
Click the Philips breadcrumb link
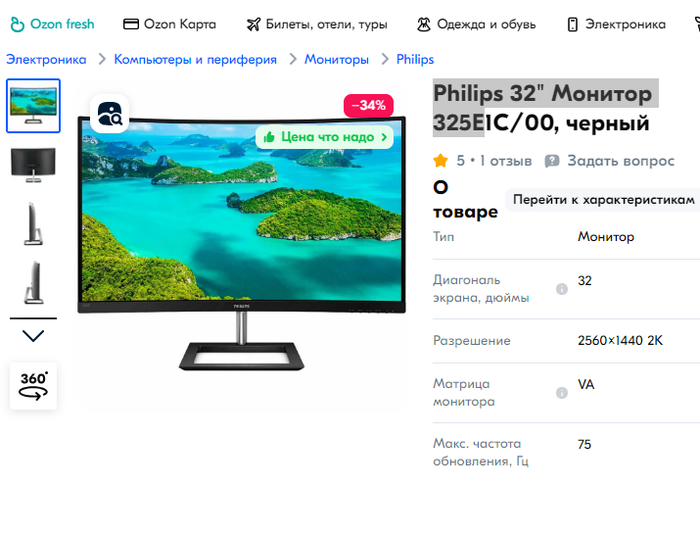click(x=415, y=59)
